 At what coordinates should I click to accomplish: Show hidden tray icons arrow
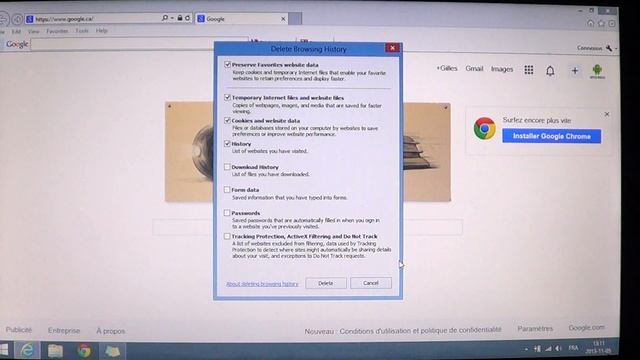(526, 349)
